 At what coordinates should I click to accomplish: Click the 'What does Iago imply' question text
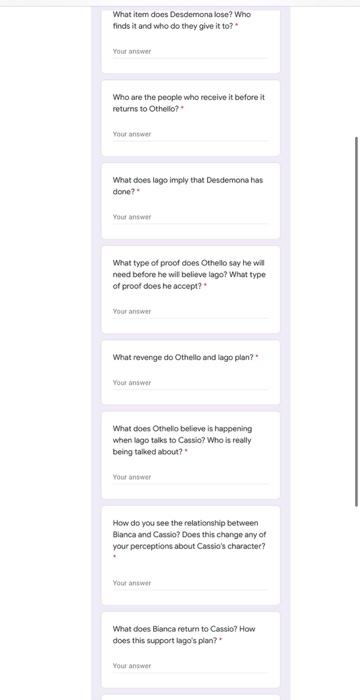[188, 186]
